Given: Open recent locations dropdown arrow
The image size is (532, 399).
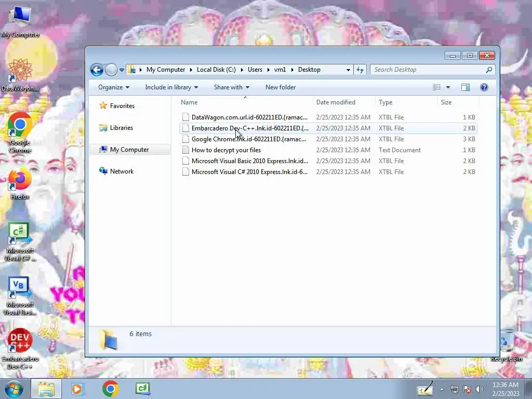Looking at the screenshot, I should [122, 70].
